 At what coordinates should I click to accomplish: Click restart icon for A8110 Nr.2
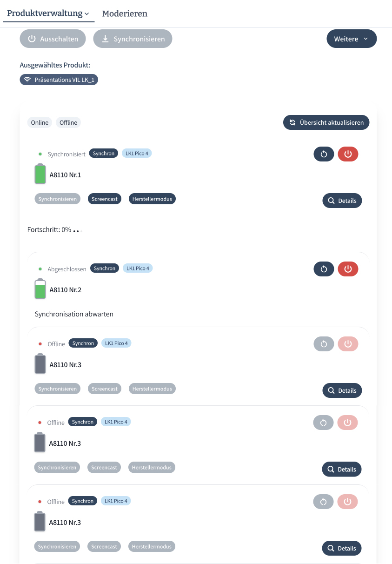[324, 269]
